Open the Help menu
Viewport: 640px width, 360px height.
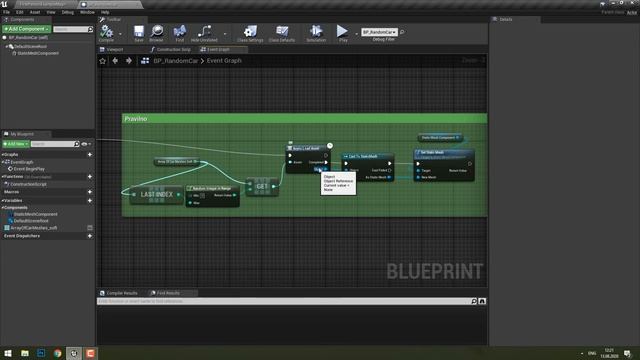click(105, 12)
